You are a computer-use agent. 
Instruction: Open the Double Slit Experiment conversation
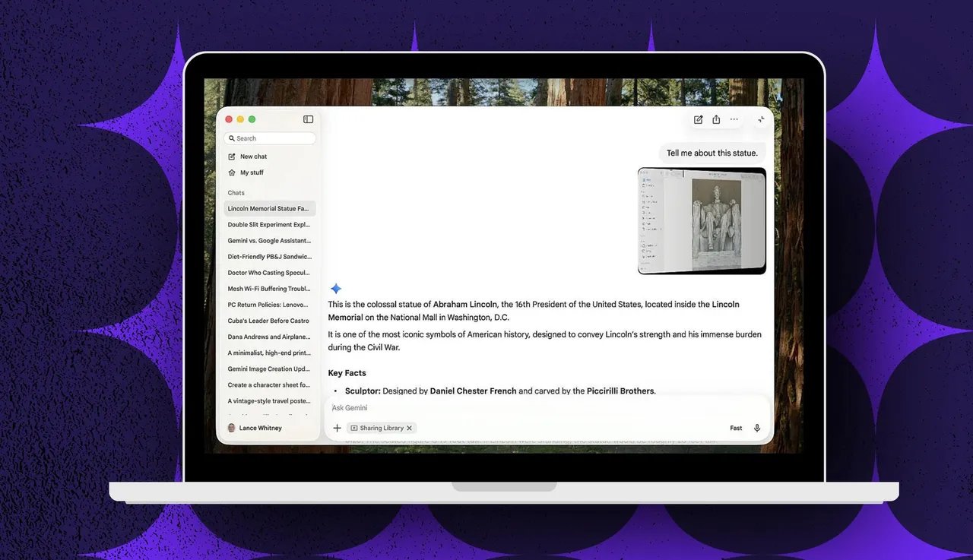point(269,224)
